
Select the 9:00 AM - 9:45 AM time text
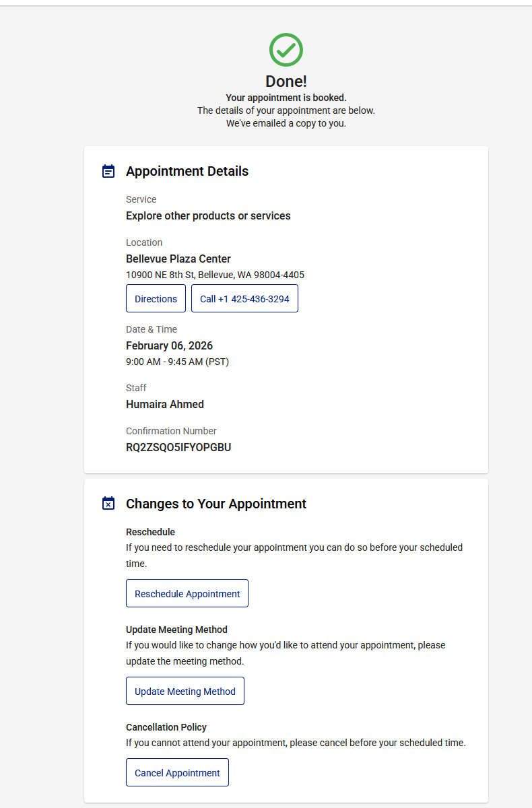(x=177, y=362)
